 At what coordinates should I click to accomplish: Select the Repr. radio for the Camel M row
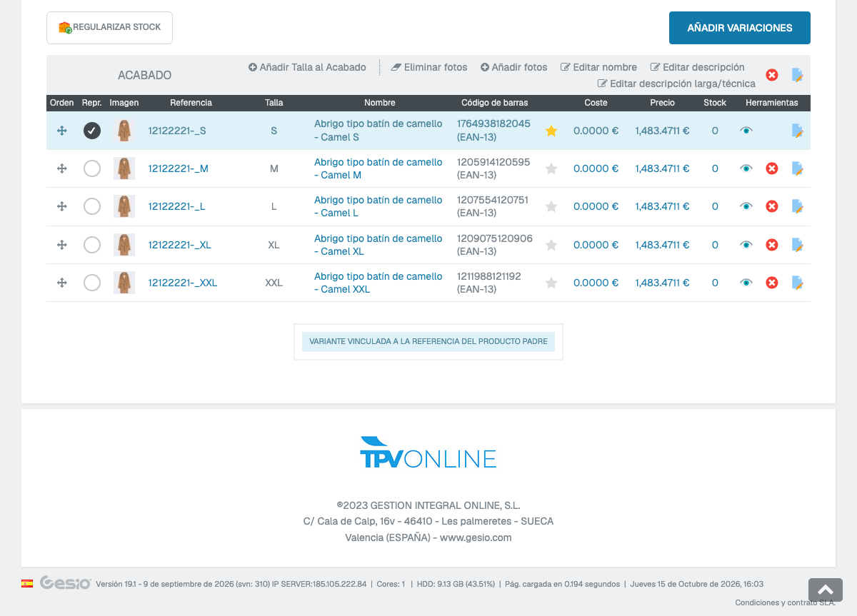click(92, 168)
